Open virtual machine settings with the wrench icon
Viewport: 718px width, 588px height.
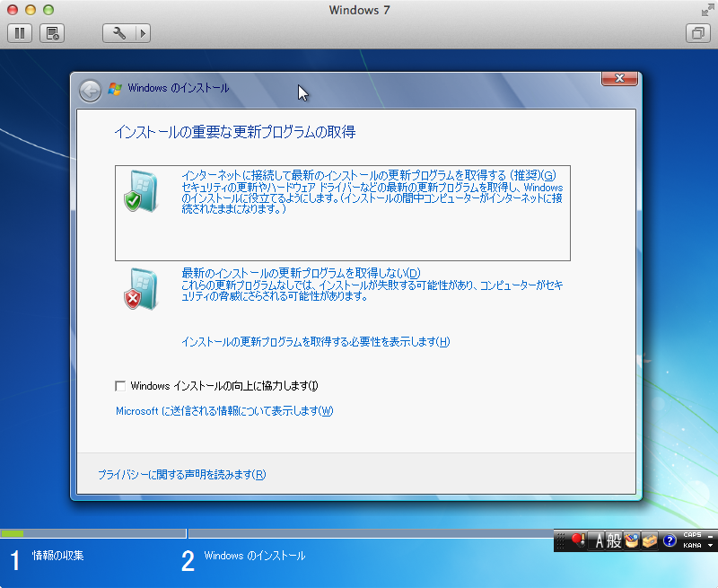[x=119, y=33]
